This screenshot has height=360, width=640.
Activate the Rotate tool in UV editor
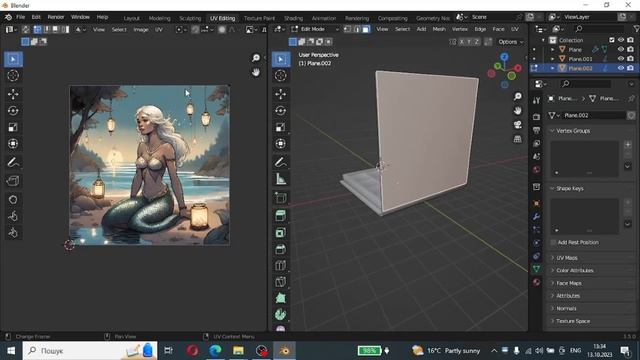point(13,111)
